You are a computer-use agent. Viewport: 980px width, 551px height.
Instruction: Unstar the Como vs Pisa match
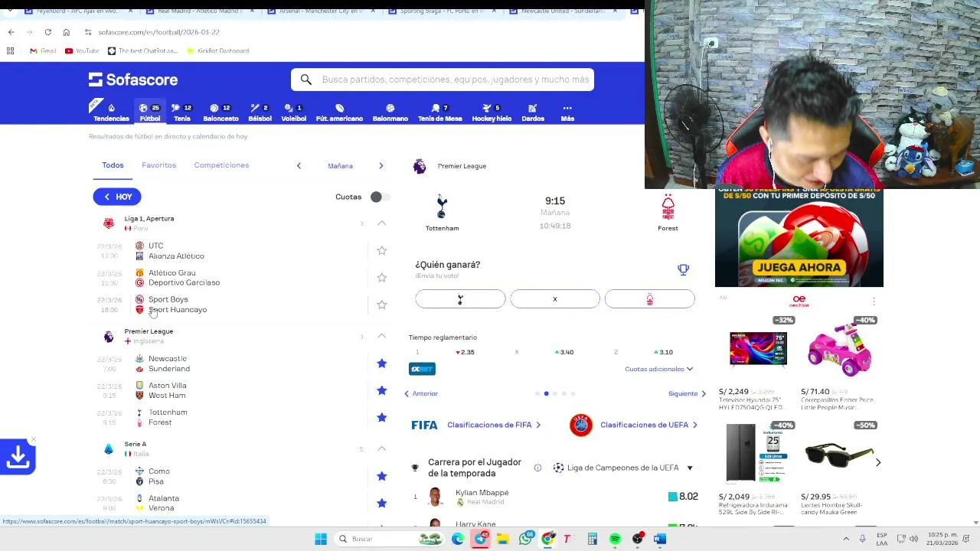pos(381,476)
